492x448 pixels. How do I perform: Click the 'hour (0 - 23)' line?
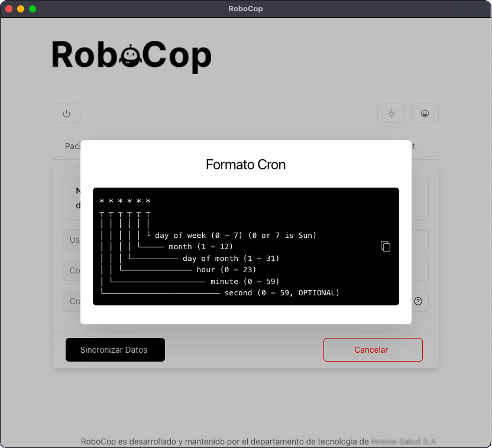click(x=226, y=269)
